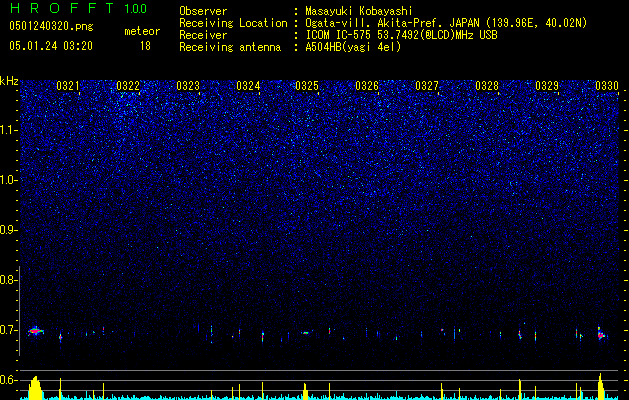Click the HROFFT 1.00 program title
629x400 pixels.
pyautogui.click(x=78, y=8)
